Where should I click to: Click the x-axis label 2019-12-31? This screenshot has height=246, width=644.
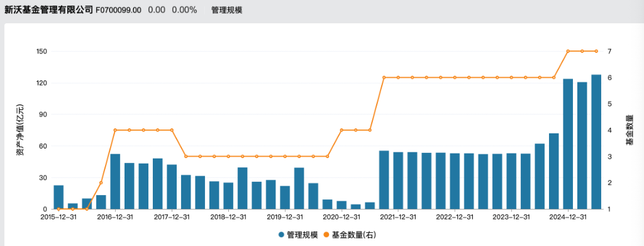(x=285, y=217)
